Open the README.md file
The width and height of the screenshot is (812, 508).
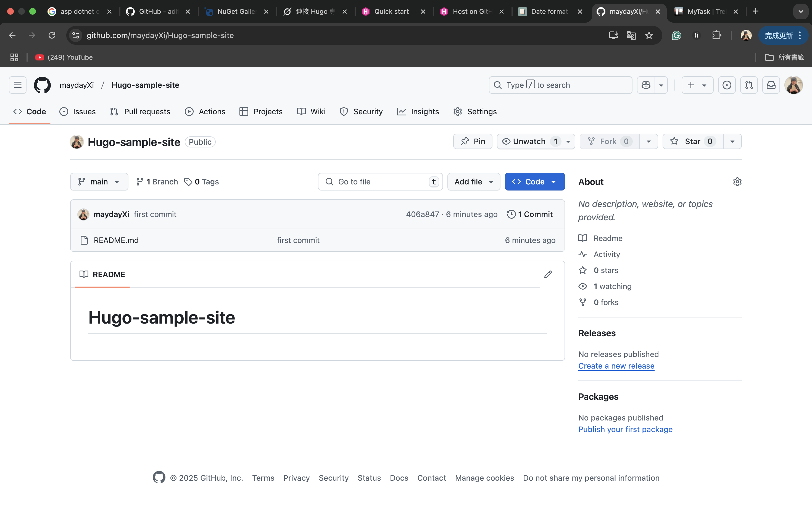click(116, 240)
